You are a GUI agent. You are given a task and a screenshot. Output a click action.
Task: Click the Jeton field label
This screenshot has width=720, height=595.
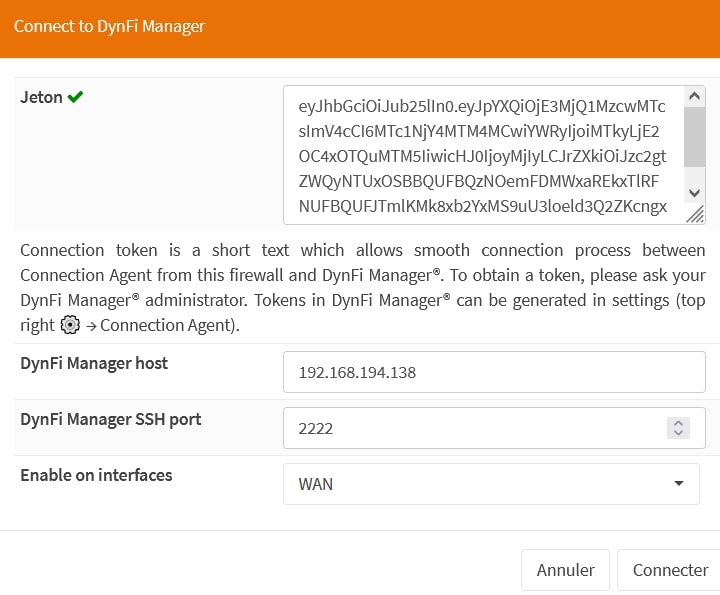pos(41,98)
